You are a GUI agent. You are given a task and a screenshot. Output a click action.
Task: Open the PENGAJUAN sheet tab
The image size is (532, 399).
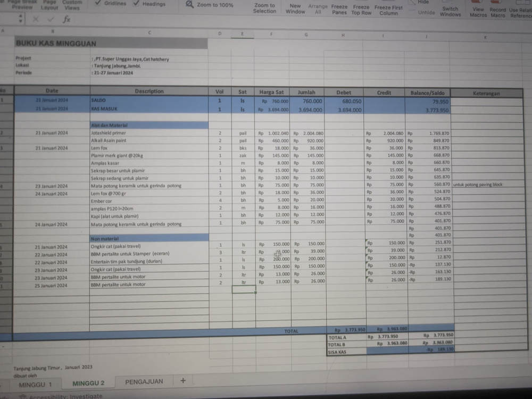144,381
